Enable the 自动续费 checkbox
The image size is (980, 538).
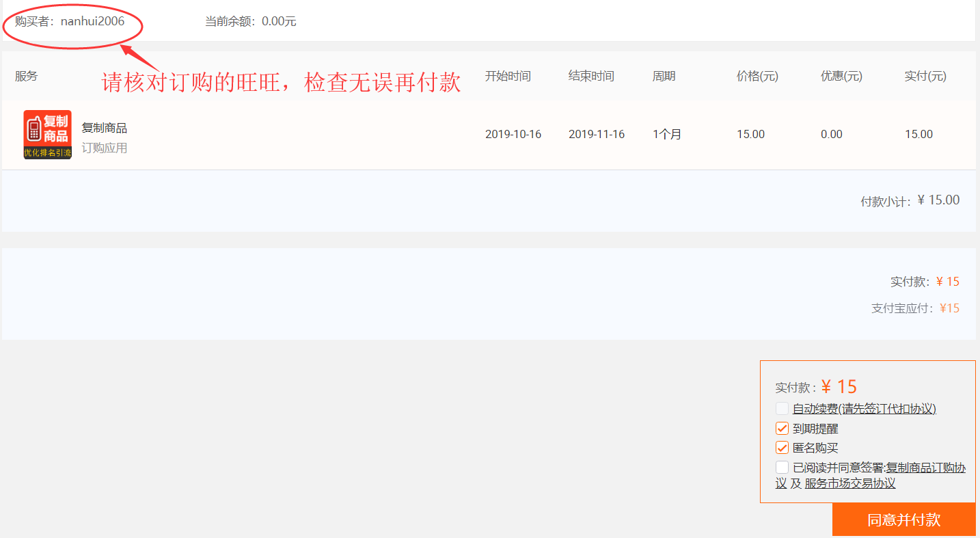point(782,409)
